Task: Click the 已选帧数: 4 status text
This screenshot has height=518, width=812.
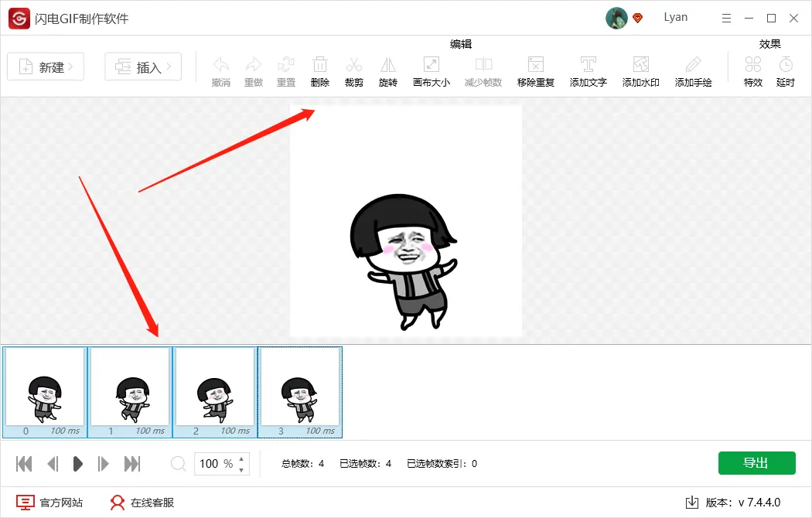Action: (365, 464)
